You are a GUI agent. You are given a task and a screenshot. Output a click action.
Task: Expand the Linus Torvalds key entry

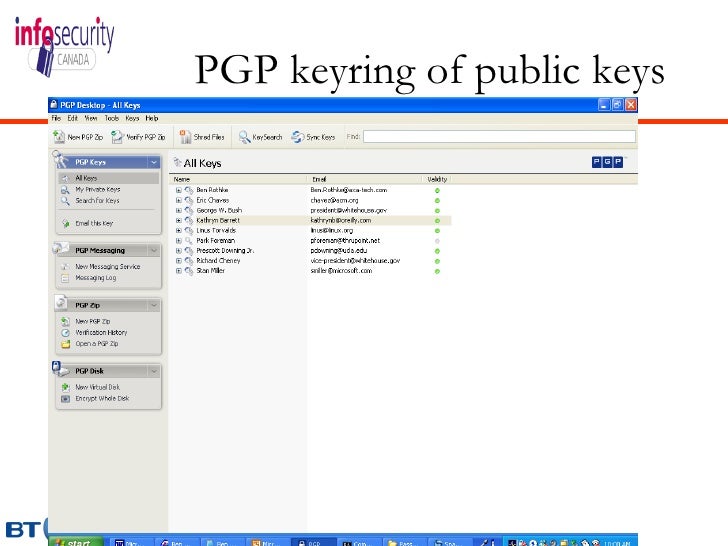point(179,230)
